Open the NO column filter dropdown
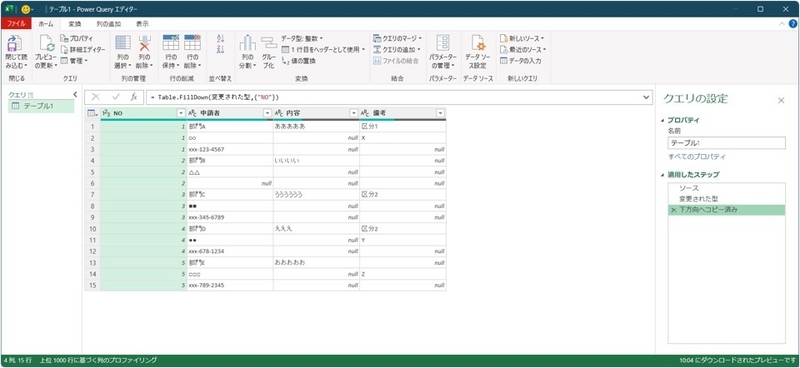Image resolution: width=800 pixels, height=368 pixels. (180, 113)
